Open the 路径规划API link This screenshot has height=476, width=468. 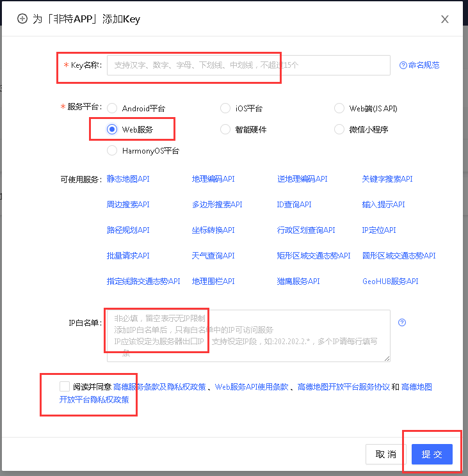[x=128, y=230]
